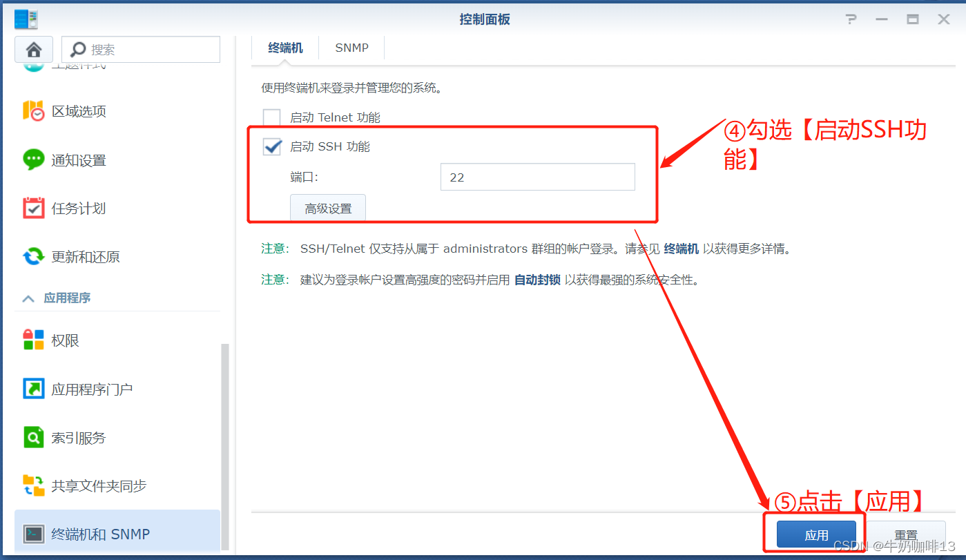The height and width of the screenshot is (560, 966).
Task: Click the 应用 button to save
Action: tap(816, 535)
